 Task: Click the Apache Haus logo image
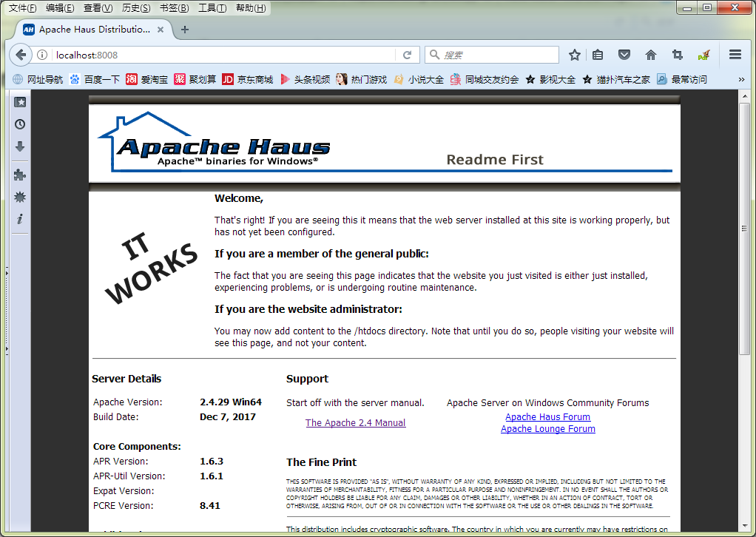click(214, 142)
